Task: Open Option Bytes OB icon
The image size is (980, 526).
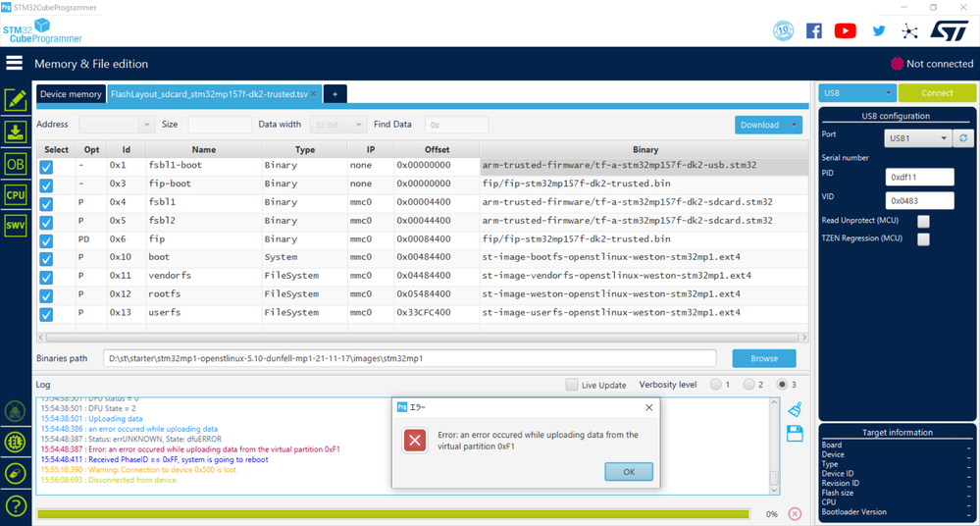Action: pyautogui.click(x=15, y=164)
